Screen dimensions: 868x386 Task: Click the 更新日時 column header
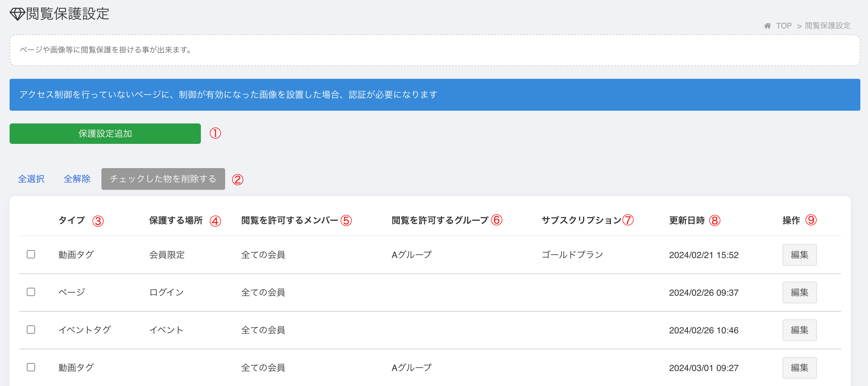(687, 220)
